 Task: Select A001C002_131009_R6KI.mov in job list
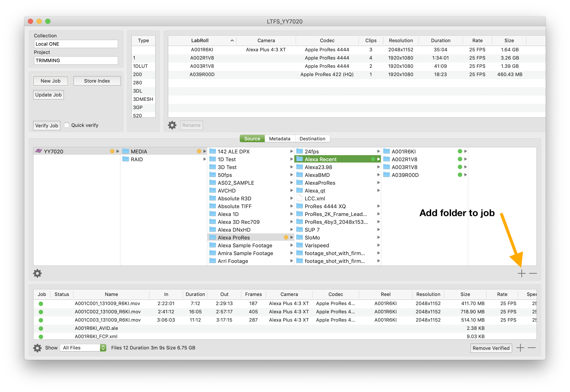285,312
